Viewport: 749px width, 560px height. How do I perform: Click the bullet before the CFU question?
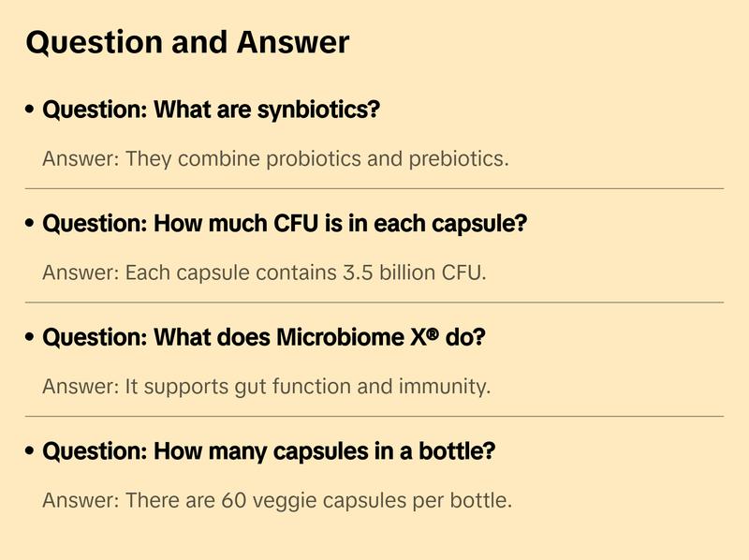click(x=31, y=225)
